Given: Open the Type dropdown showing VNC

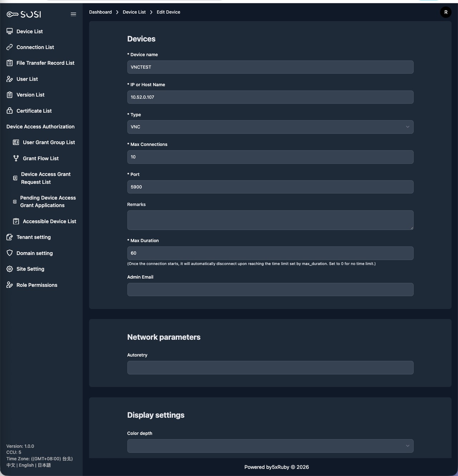Looking at the screenshot, I should [271, 127].
